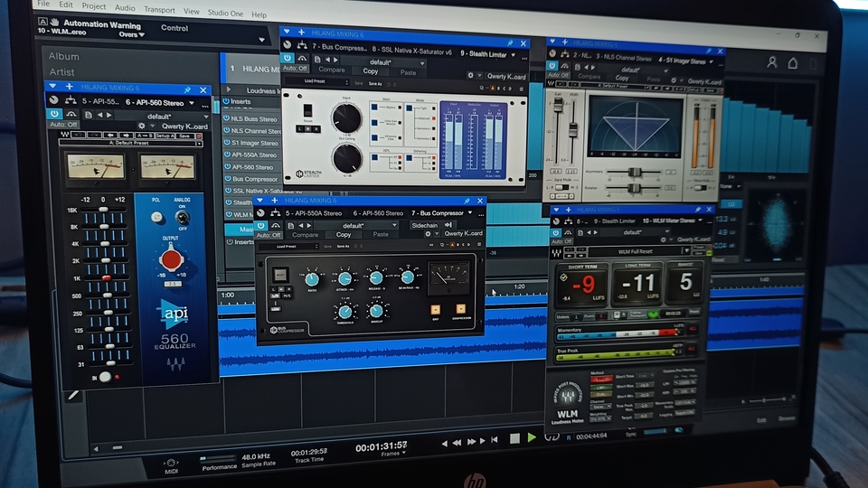
Task: Click the routing icon in API-560 window
Action: pyautogui.click(x=71, y=102)
